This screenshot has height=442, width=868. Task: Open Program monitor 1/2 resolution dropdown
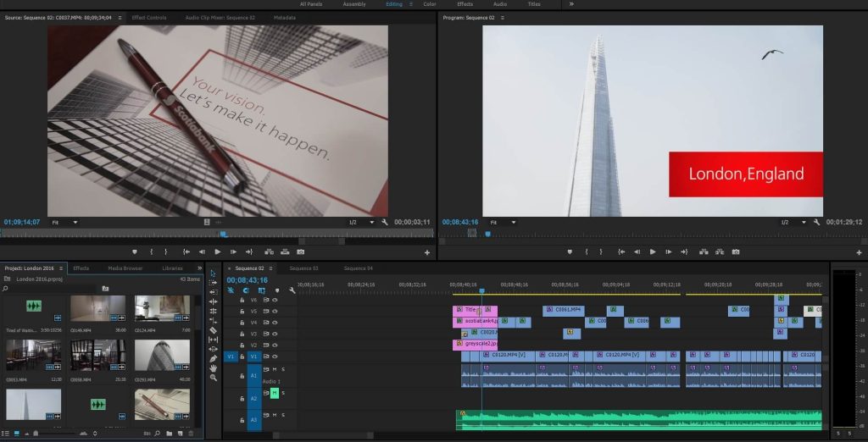pos(790,222)
